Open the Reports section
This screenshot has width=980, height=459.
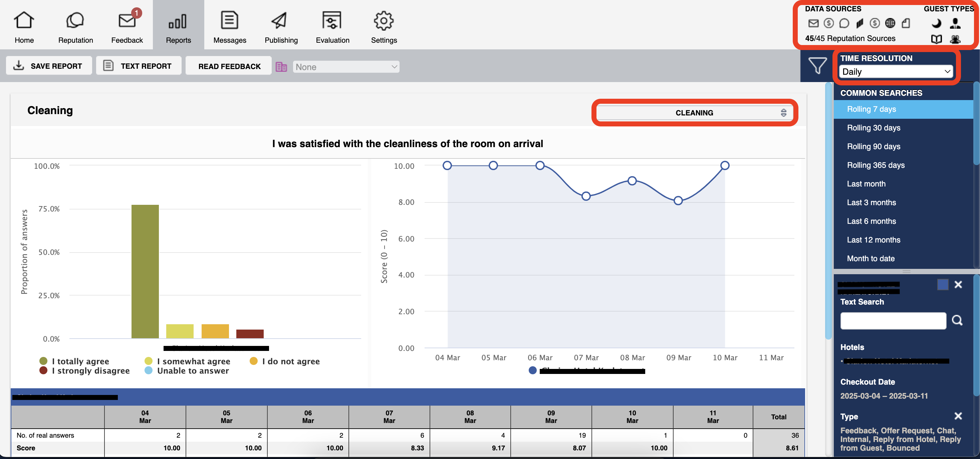click(x=179, y=25)
